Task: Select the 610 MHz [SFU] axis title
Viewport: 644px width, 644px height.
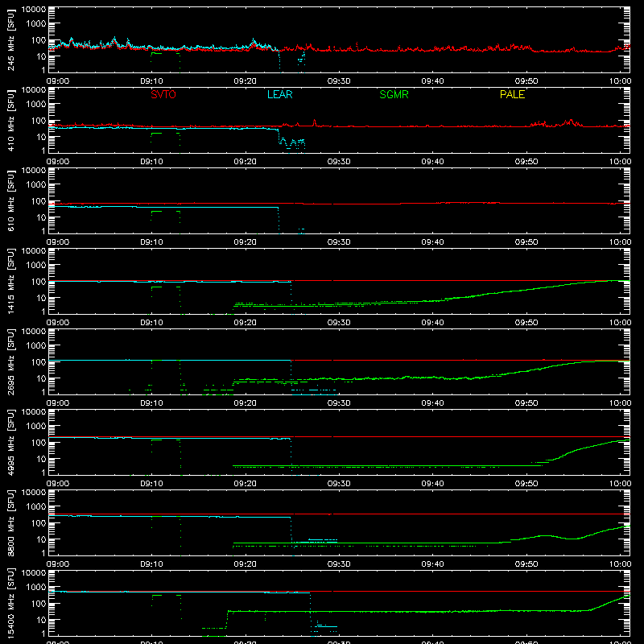Action: (x=10, y=200)
